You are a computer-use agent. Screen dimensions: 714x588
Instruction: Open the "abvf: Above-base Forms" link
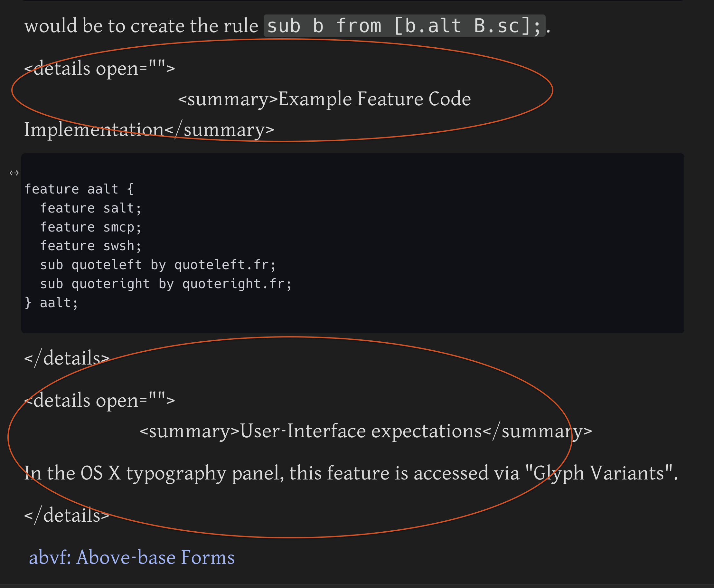click(x=132, y=557)
